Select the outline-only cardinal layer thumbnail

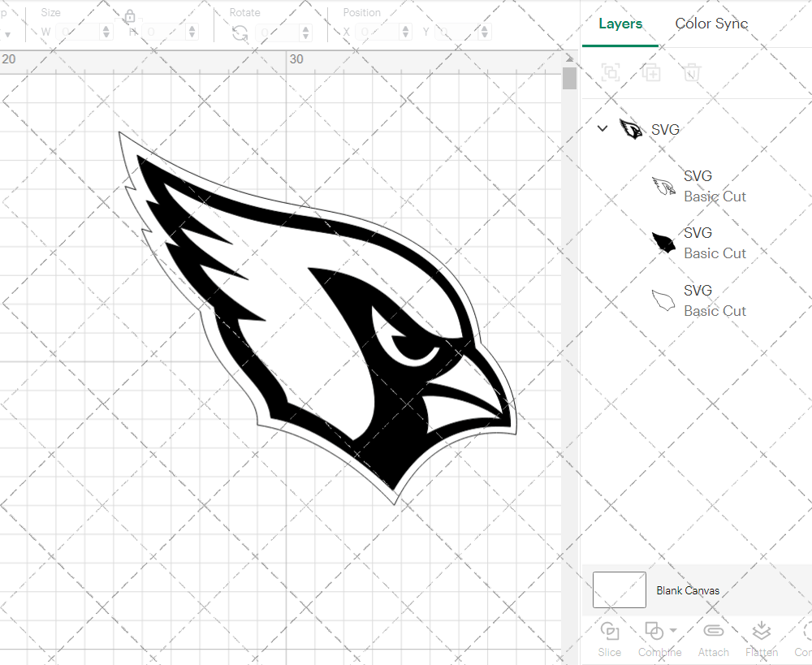(x=663, y=300)
